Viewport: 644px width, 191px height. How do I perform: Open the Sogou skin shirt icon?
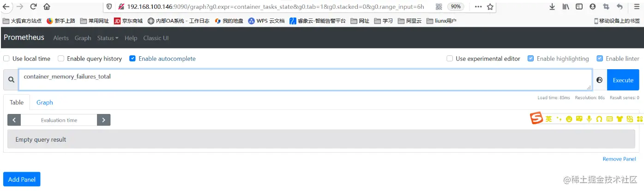620,119
